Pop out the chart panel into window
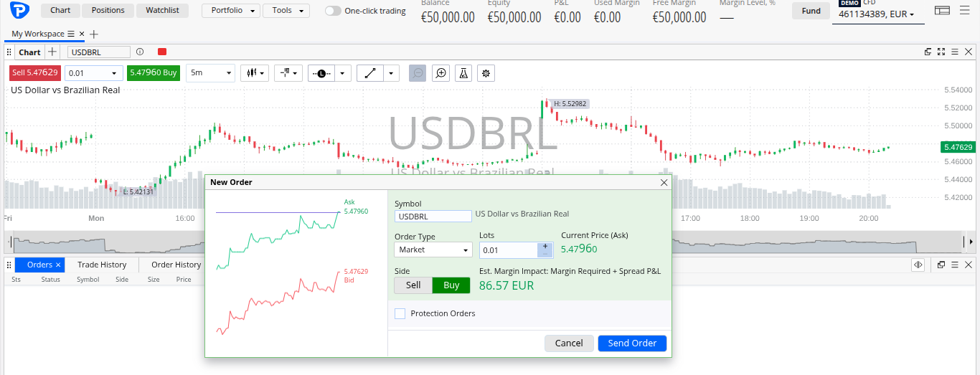Screen dimensions: 980x375 (928, 52)
